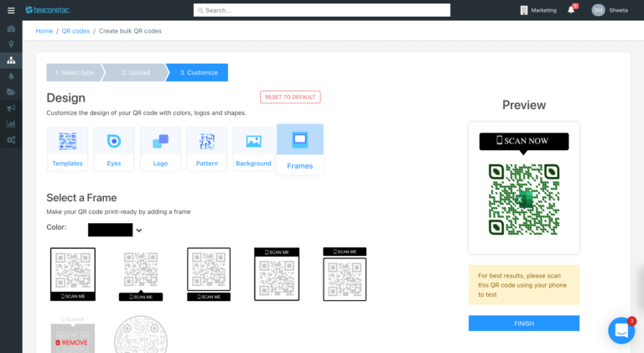Expand the frame color dropdown arrow
This screenshot has height=353, width=644.
tap(139, 231)
